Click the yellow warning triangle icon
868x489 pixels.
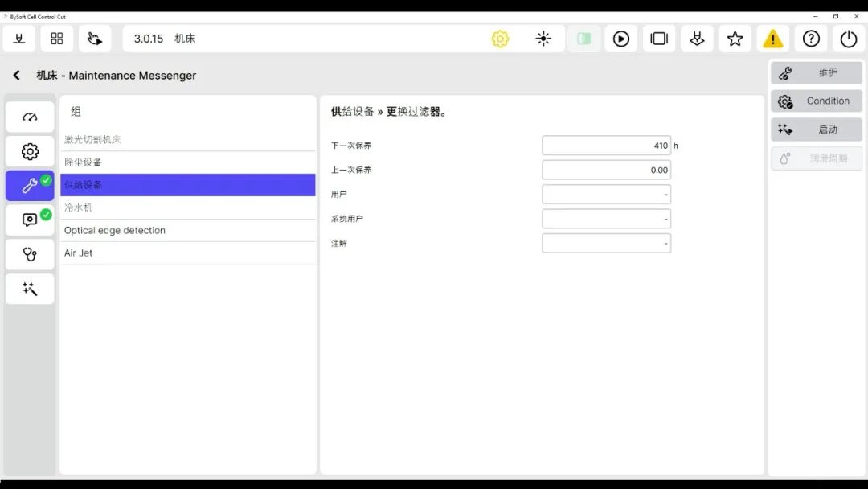[772, 39]
